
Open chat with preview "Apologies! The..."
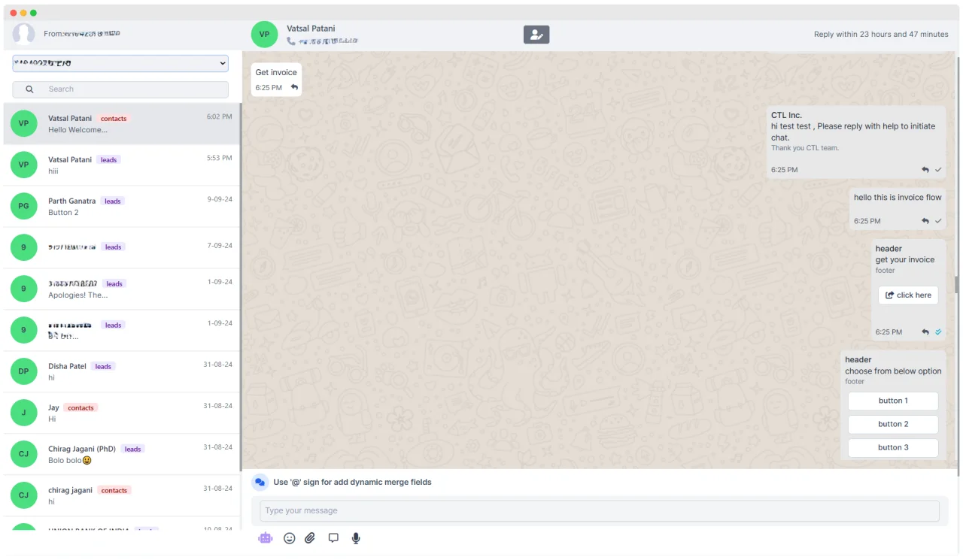121,289
